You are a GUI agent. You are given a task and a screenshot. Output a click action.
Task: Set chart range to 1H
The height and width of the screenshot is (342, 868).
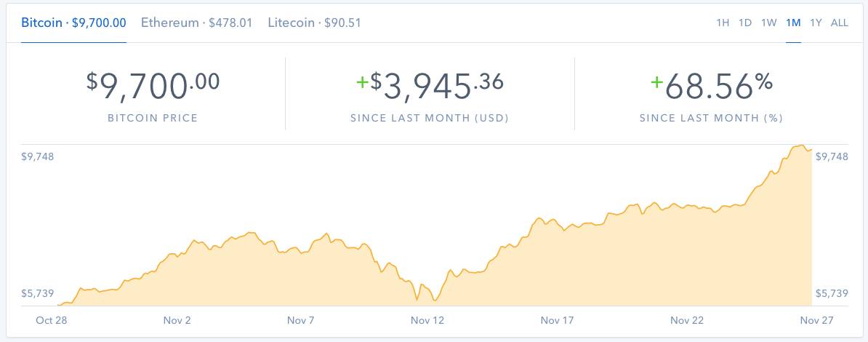pos(723,23)
